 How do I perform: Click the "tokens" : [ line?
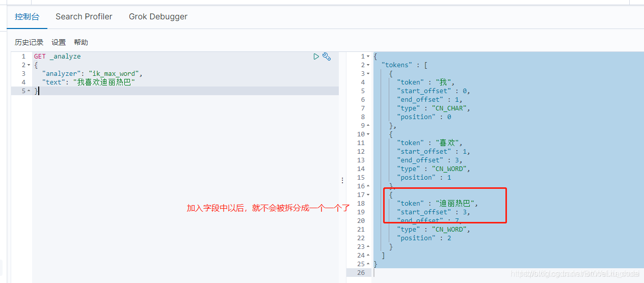click(x=404, y=65)
